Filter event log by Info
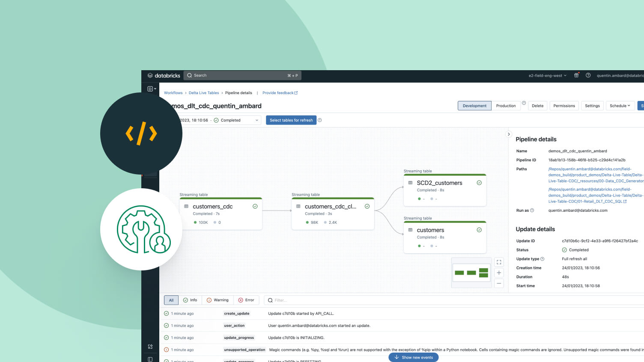Screen dimensions: 644x362 tap(190, 300)
